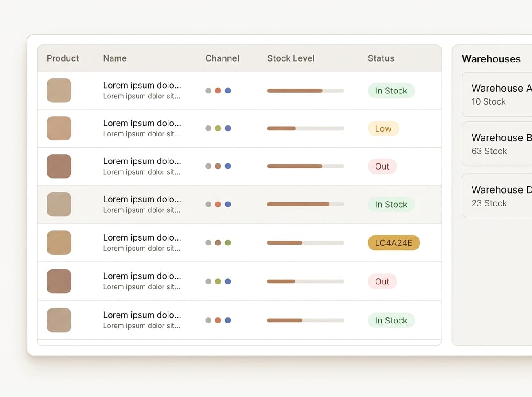Expand the Warehouse A card

[x=501, y=94]
